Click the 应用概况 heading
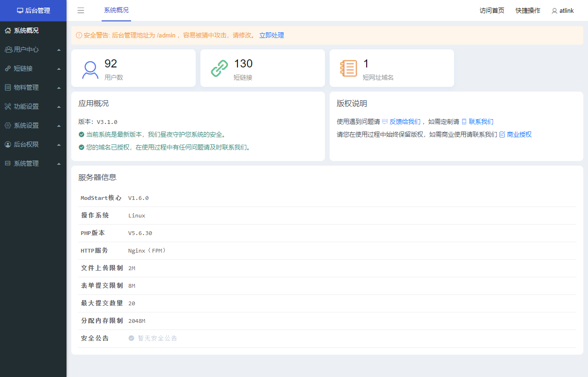 tap(94, 104)
